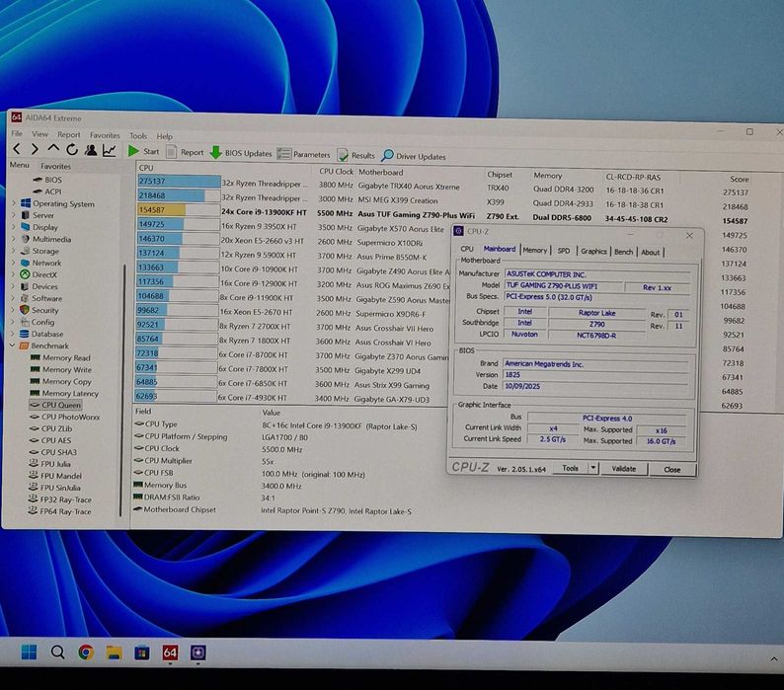Image resolution: width=784 pixels, height=690 pixels.
Task: Expand the Devices tree node
Action: (14, 286)
